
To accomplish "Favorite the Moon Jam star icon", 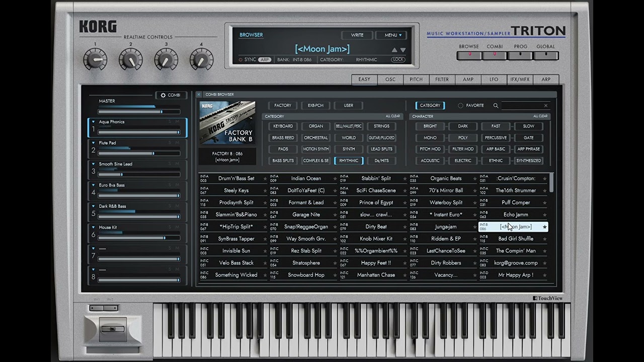I will pyautogui.click(x=544, y=227).
